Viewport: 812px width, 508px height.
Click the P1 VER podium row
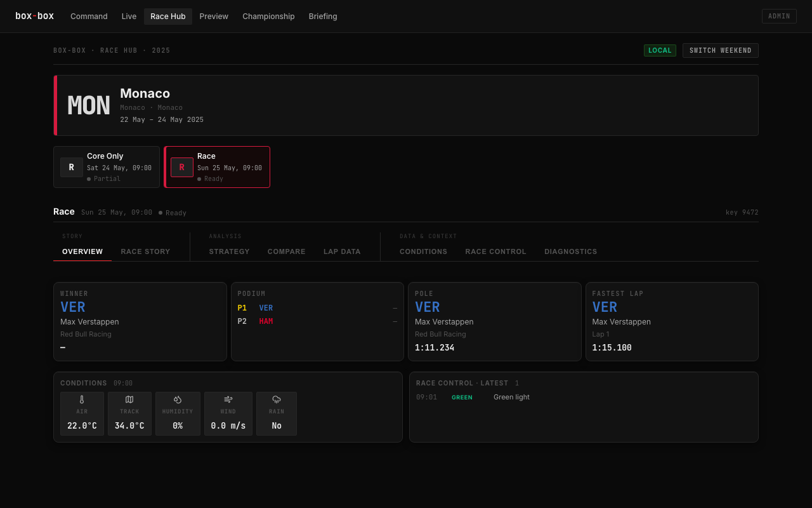coord(317,308)
